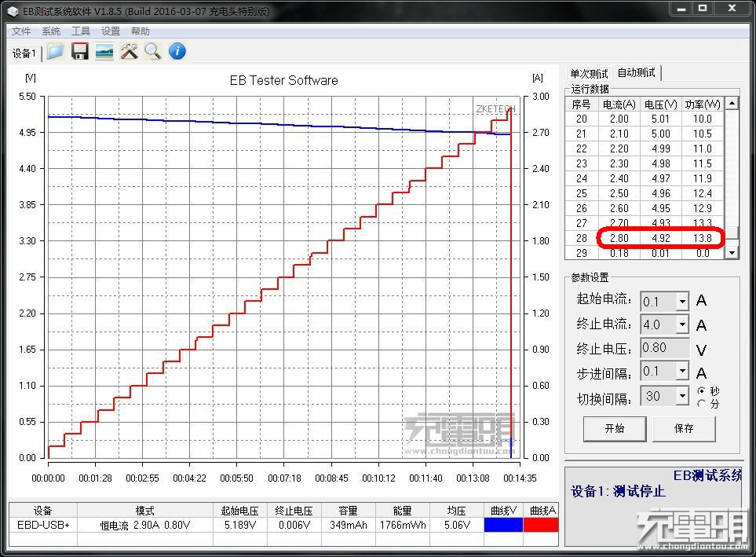
Task: Click the 开始 button
Action: [x=615, y=428]
